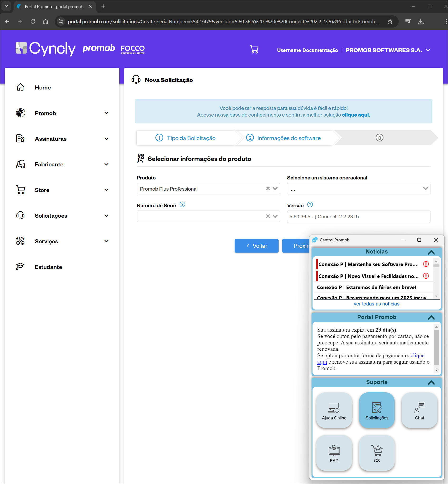
Task: Click the Voltar button
Action: [x=257, y=246]
